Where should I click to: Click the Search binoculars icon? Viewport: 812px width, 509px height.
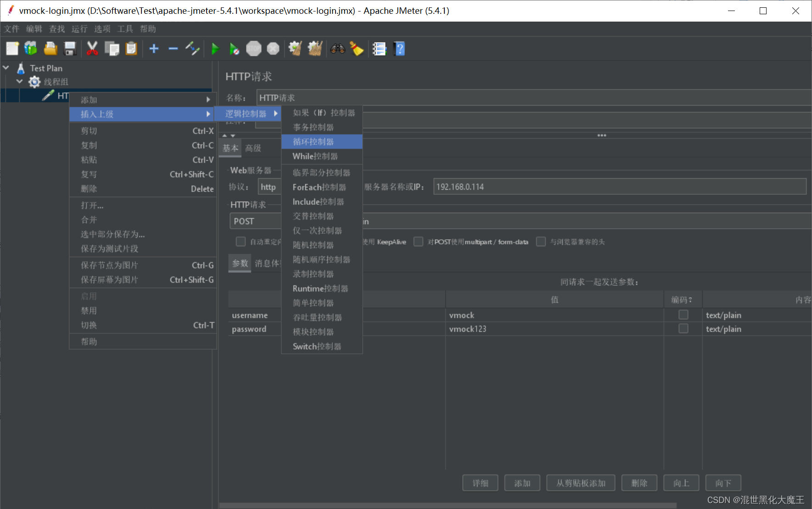[338, 49]
